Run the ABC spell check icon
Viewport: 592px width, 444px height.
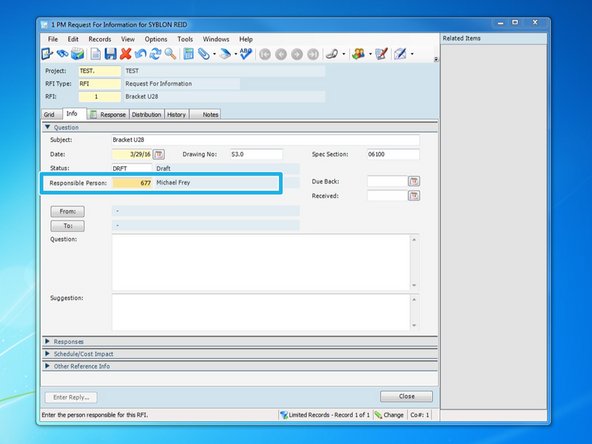click(x=246, y=54)
